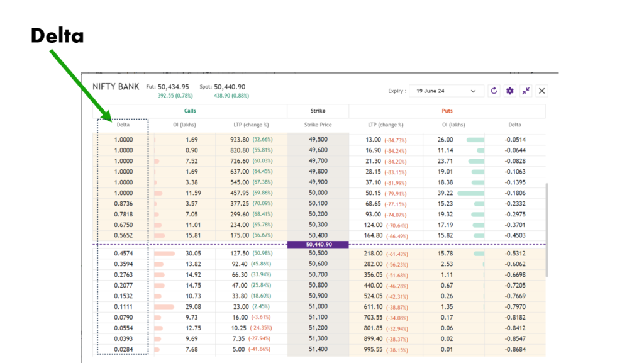This screenshot has height=363, width=644.
Task: Open the Expiry date dropdown
Action: tap(446, 91)
